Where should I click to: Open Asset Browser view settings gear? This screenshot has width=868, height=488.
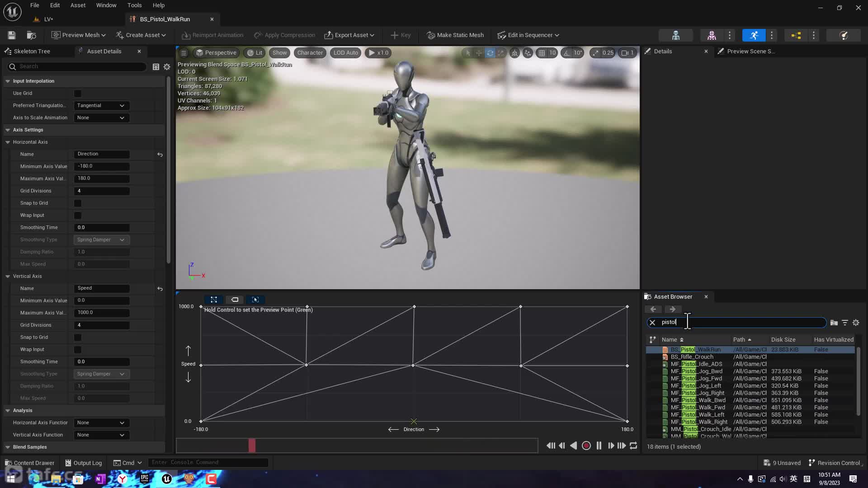[x=856, y=323]
